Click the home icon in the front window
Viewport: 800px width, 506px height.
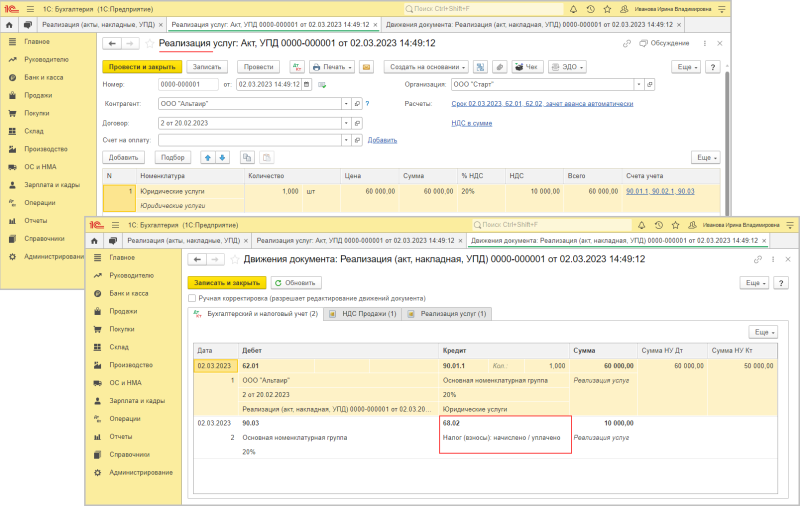94,240
